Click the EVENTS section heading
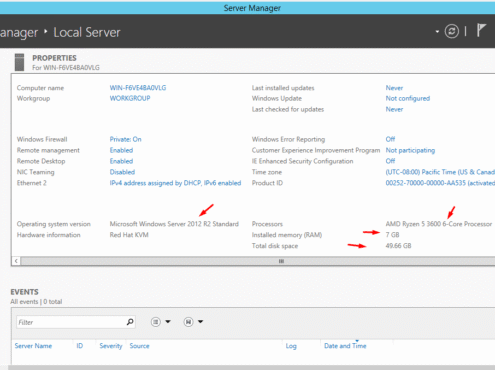 click(24, 292)
